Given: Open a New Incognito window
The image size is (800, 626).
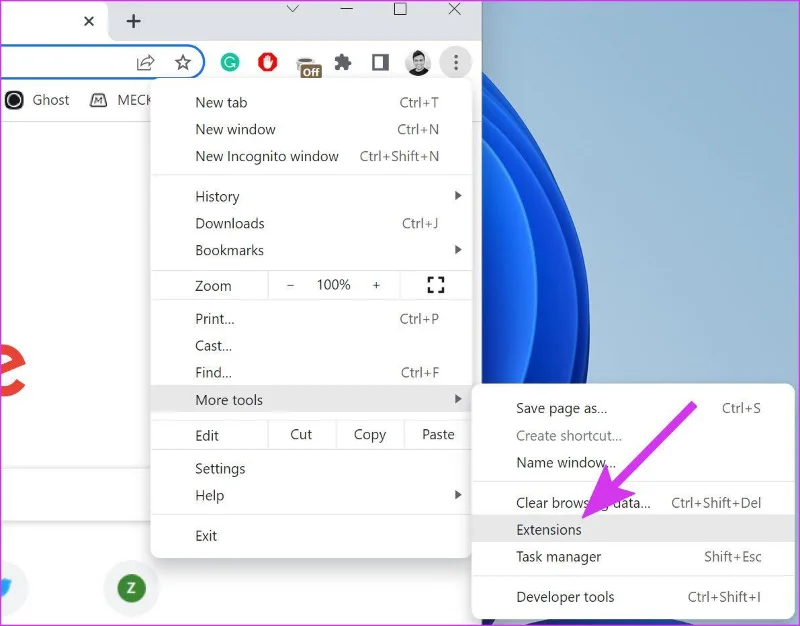Looking at the screenshot, I should click(311, 156).
